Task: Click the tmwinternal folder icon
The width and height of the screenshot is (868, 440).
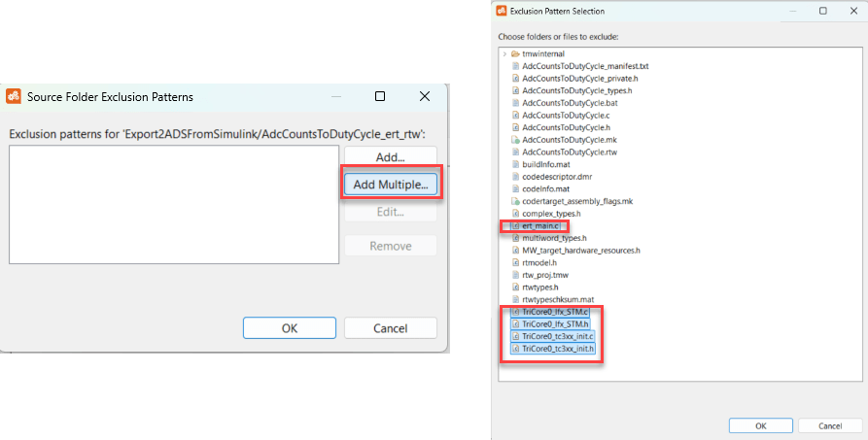Action: [x=515, y=53]
